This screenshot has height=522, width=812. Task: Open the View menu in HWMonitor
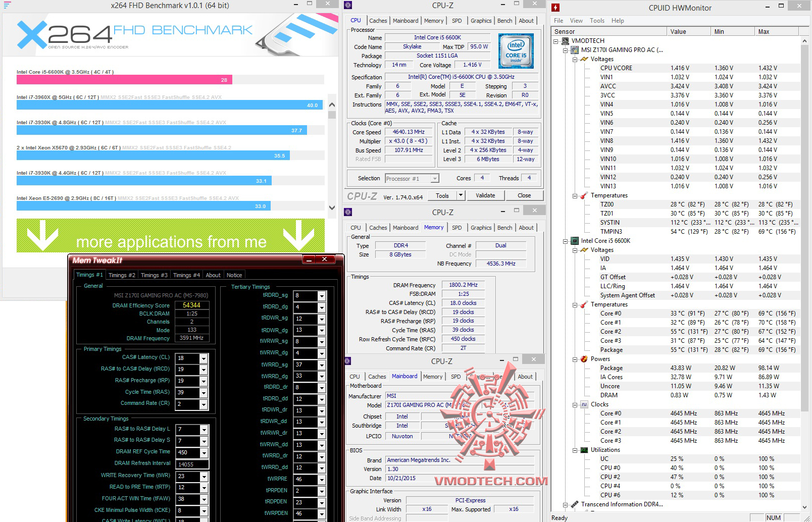[576, 21]
